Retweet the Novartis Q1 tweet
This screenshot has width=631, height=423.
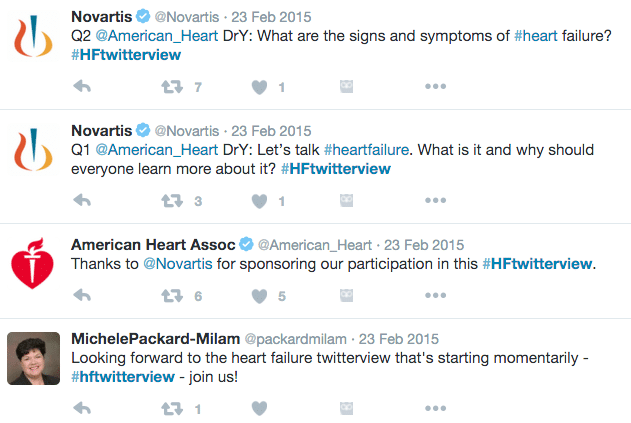coord(172,200)
